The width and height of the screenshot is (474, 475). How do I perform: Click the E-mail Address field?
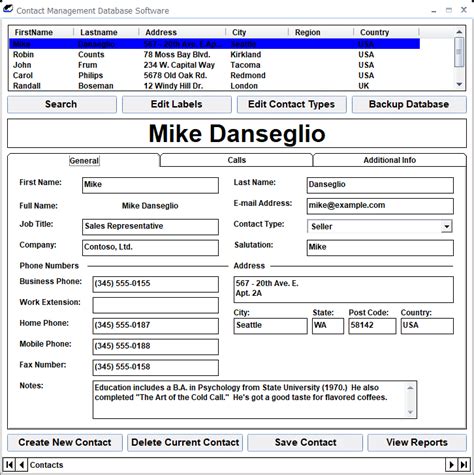click(x=380, y=206)
